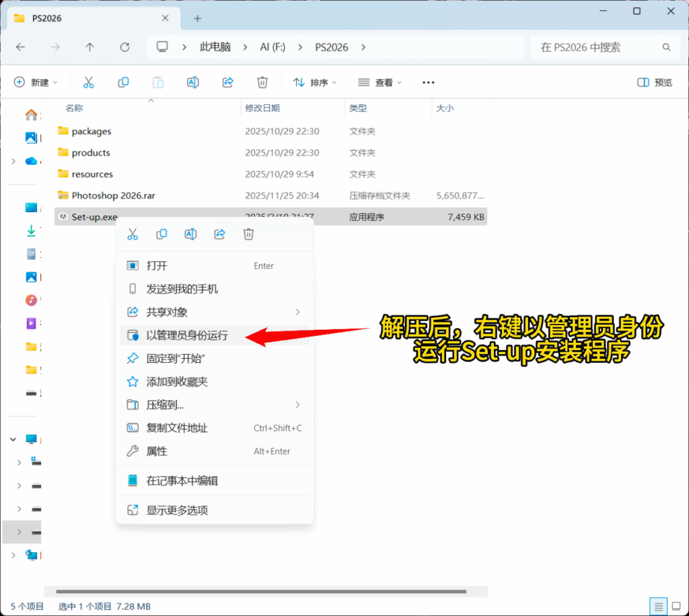The width and height of the screenshot is (689, 616).
Task: Choose '属性' in the context menu
Action: [x=157, y=451]
